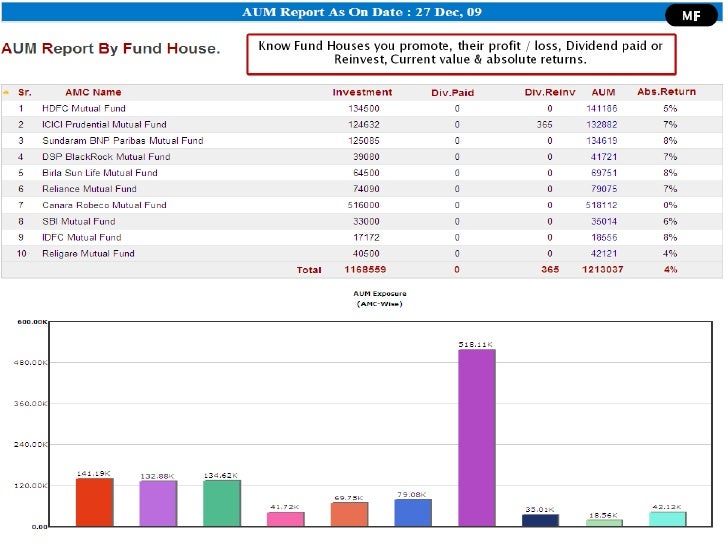Click total AUM 1213037
The width and height of the screenshot is (728, 546).
click(603, 270)
